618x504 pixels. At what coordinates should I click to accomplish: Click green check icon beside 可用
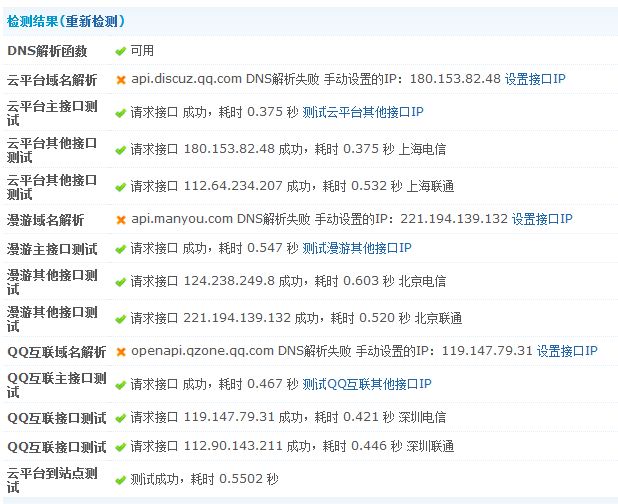(120, 51)
